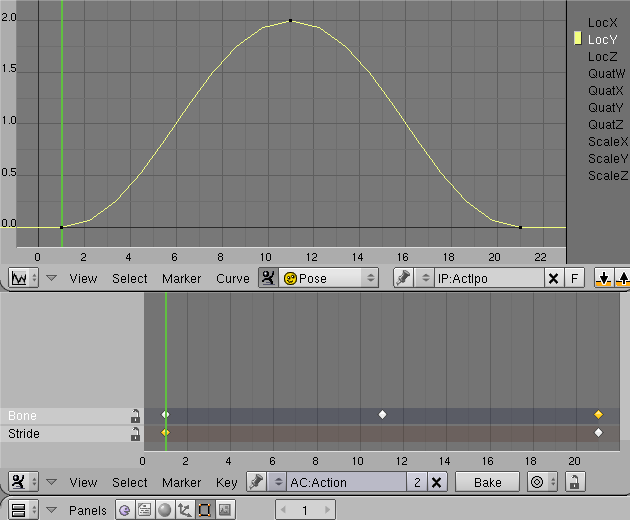
Task: Select the ScaleX channel
Action: pos(608,141)
